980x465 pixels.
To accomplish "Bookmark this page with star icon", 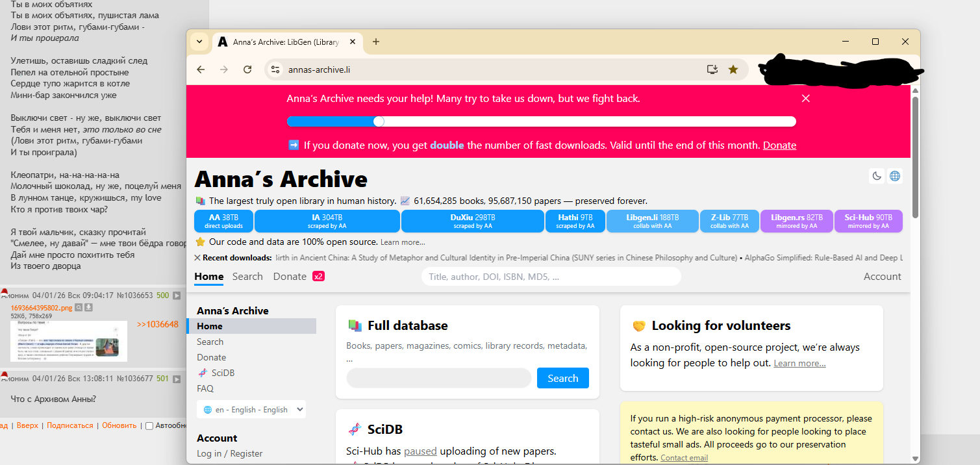I will pos(733,69).
